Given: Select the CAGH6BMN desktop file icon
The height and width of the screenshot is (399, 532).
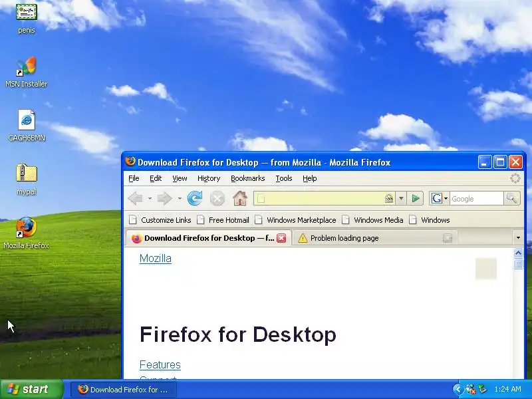Looking at the screenshot, I should 27,125.
